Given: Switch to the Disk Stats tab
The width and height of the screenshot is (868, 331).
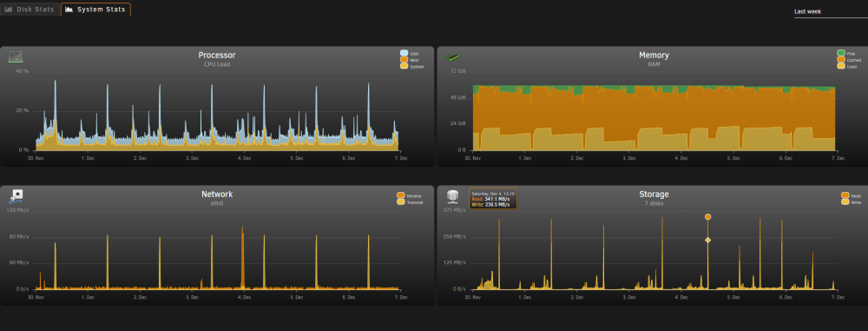Looking at the screenshot, I should (30, 10).
